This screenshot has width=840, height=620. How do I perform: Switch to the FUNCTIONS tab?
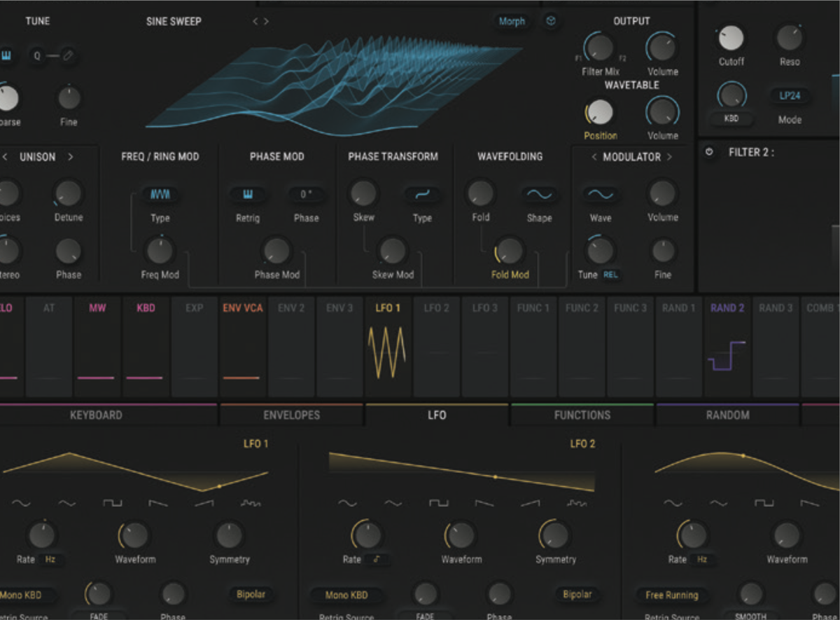(x=583, y=415)
